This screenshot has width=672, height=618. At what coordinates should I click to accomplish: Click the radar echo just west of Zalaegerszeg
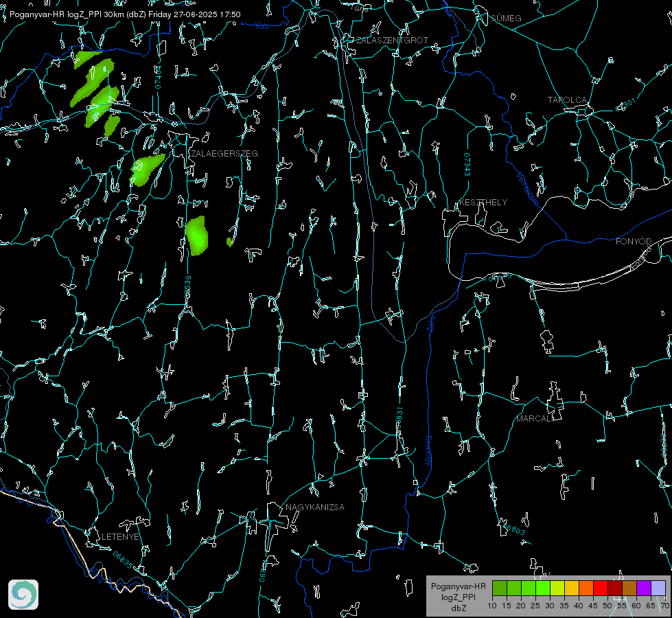146,170
